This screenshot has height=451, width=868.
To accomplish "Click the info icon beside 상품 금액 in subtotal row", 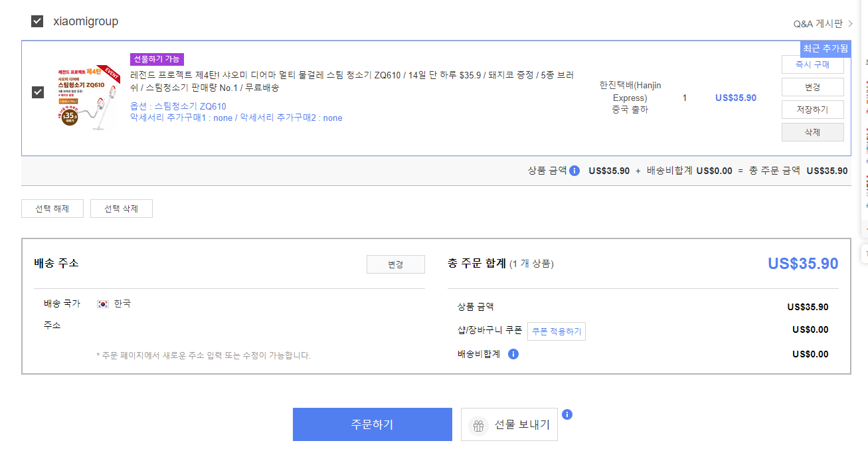I will point(574,171).
